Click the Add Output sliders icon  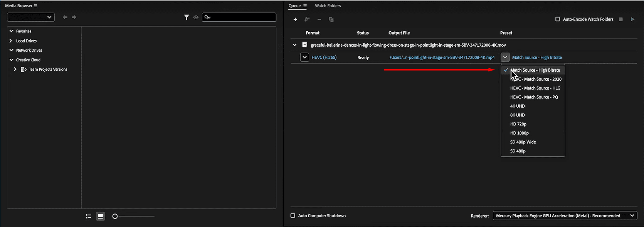pyautogui.click(x=307, y=19)
